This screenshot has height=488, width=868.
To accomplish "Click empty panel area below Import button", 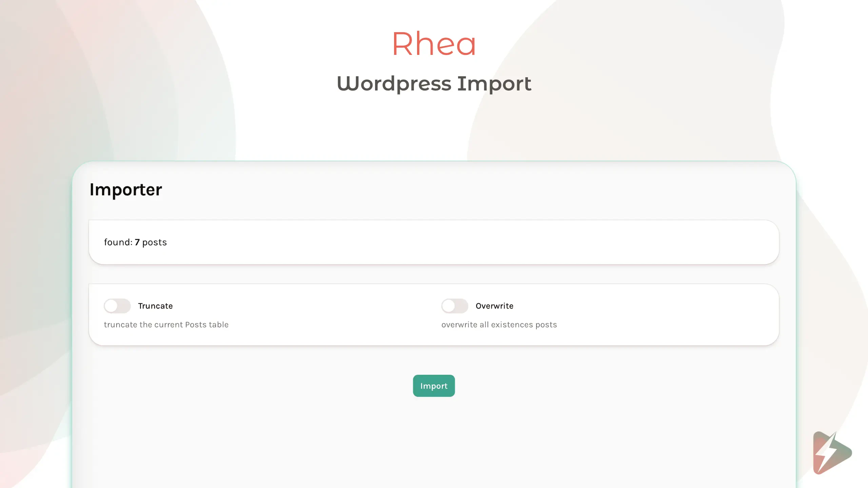I will [x=434, y=441].
